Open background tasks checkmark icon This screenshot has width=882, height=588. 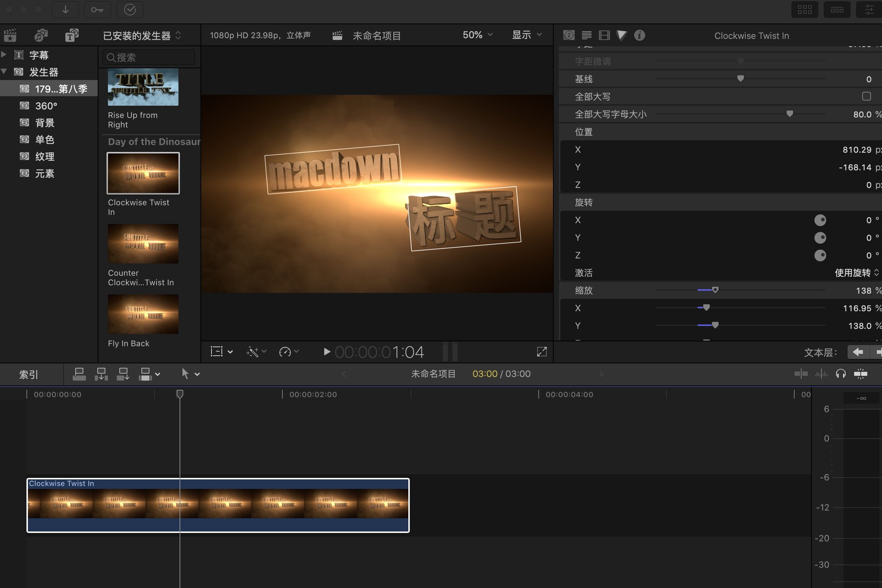coord(130,10)
